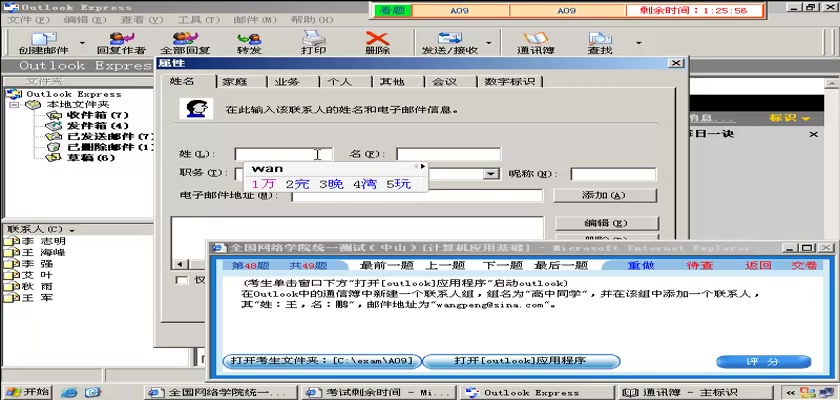This screenshot has width=840, height=400.
Task: Open the 帮助(H) menu
Action: [312, 20]
